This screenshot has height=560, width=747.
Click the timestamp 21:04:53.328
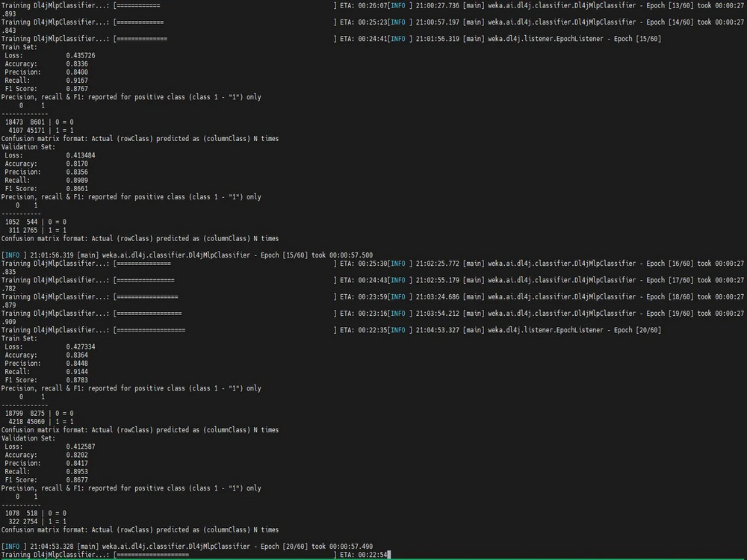52,547
